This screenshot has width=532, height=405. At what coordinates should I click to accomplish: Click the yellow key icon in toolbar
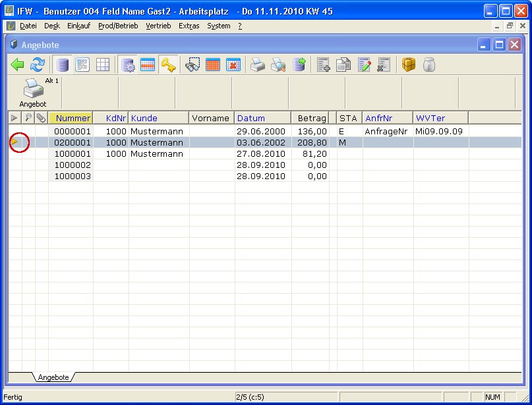pos(168,65)
